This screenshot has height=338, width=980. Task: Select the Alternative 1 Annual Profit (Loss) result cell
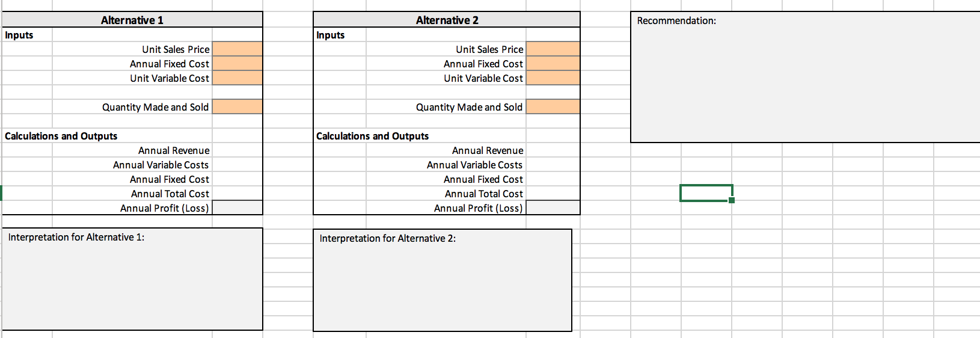pos(237,207)
